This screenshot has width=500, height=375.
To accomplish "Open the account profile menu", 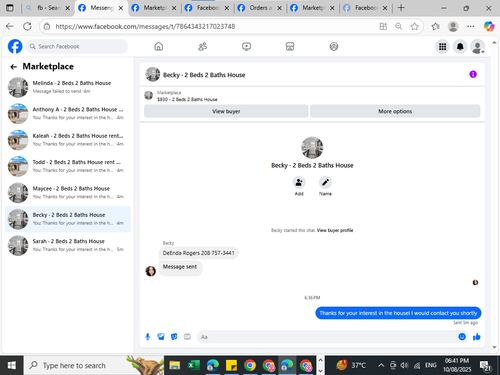I will (477, 47).
